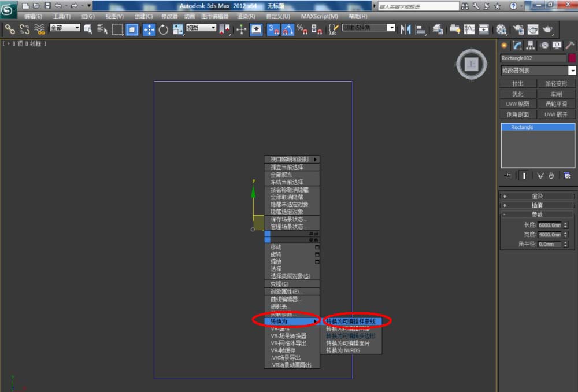Activate the Rotate tool in the toolbar
Viewport: 578px width, 392px height.
point(163,29)
